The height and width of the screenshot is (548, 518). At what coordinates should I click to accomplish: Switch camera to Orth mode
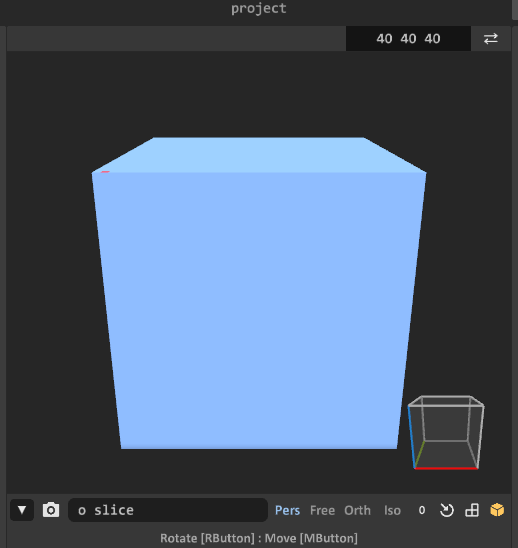[357, 511]
